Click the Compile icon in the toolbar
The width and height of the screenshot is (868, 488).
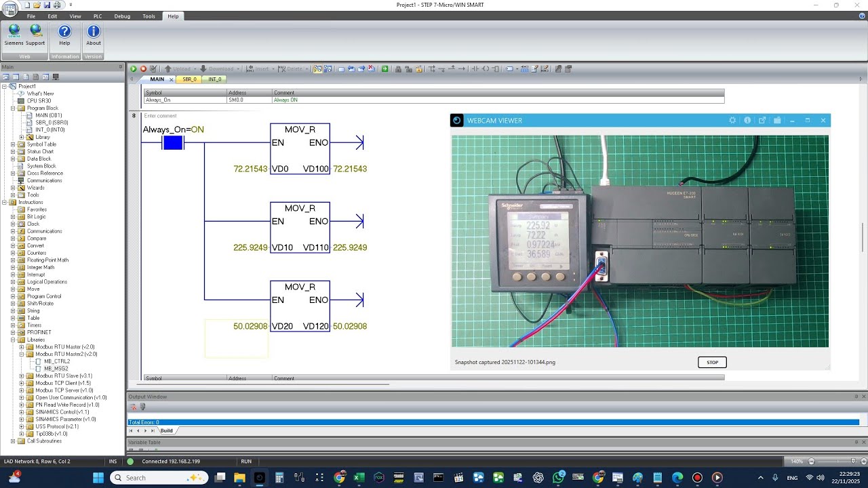point(153,68)
